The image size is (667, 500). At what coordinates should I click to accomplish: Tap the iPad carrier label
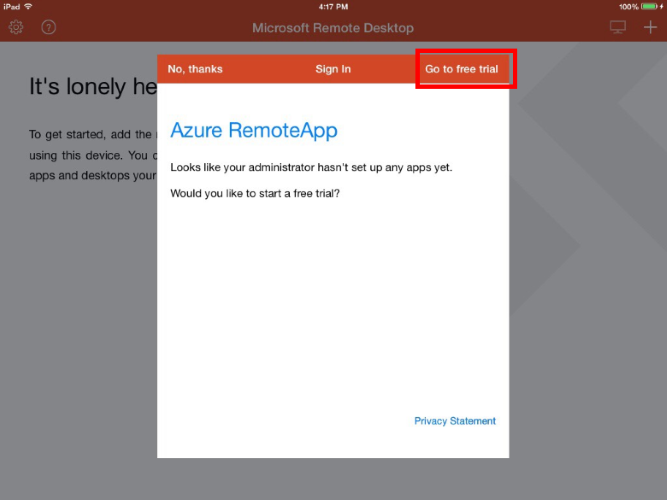(12, 6)
